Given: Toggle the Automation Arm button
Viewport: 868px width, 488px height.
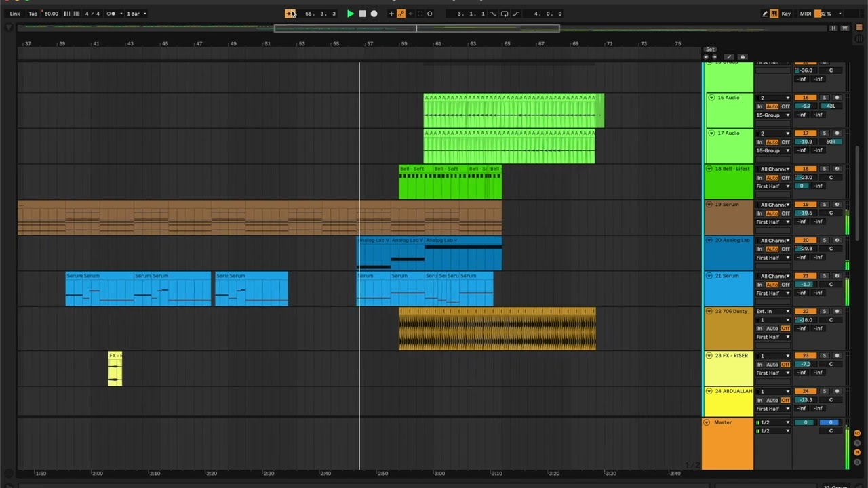Looking at the screenshot, I should (401, 14).
